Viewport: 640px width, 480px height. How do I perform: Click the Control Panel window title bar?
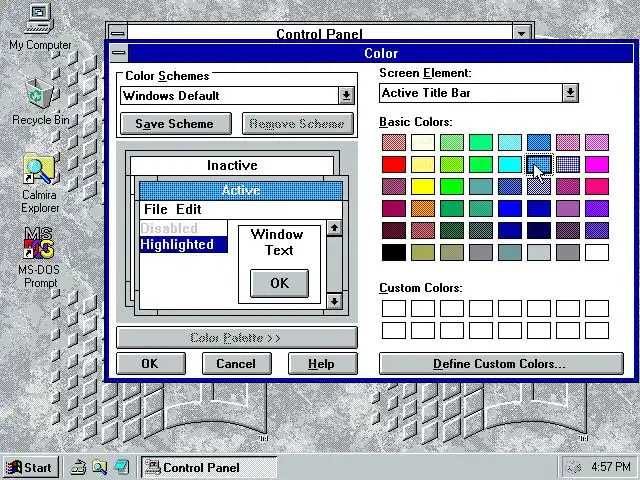320,33
